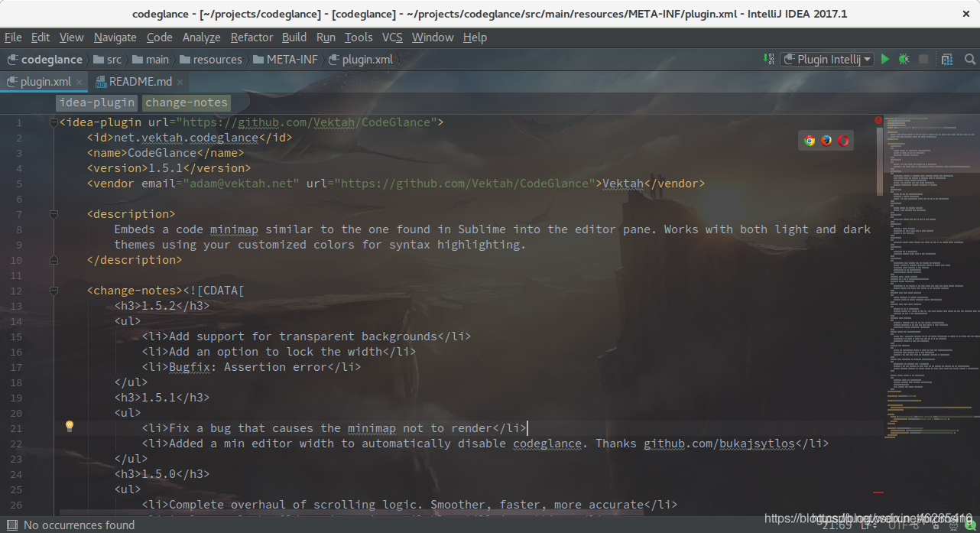Click the yellow intention light bulb
The height and width of the screenshot is (533, 980).
click(69, 426)
